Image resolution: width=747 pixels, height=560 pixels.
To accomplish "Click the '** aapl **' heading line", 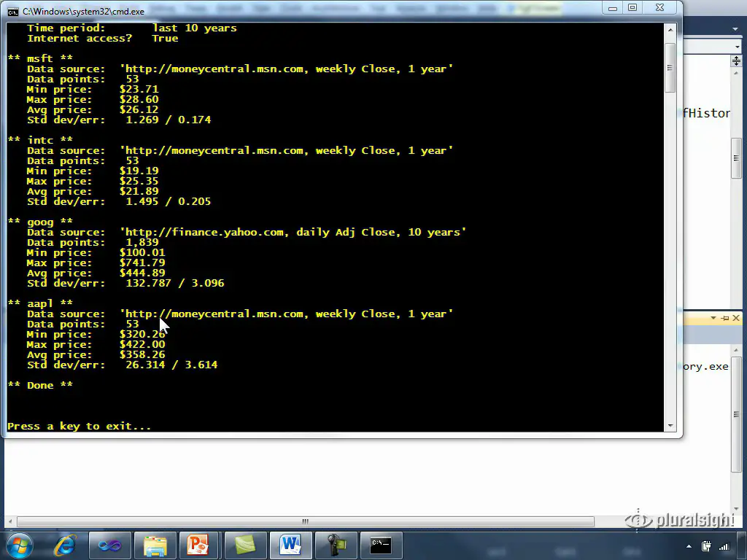I will click(41, 303).
